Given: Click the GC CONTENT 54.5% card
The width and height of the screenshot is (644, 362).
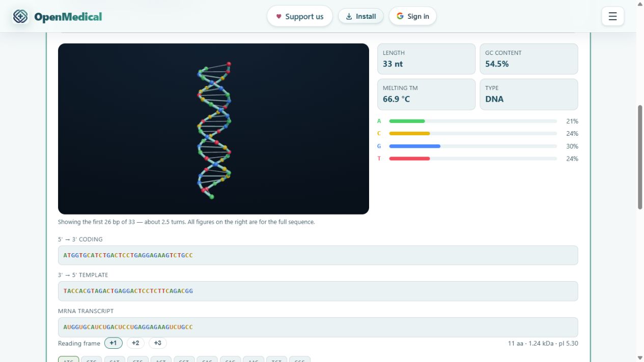Looking at the screenshot, I should (x=529, y=59).
